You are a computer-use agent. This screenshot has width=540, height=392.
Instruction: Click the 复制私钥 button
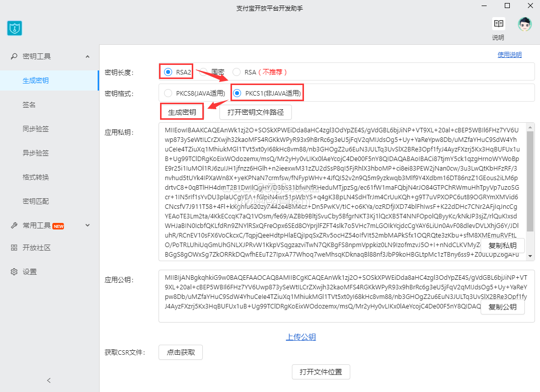point(502,246)
